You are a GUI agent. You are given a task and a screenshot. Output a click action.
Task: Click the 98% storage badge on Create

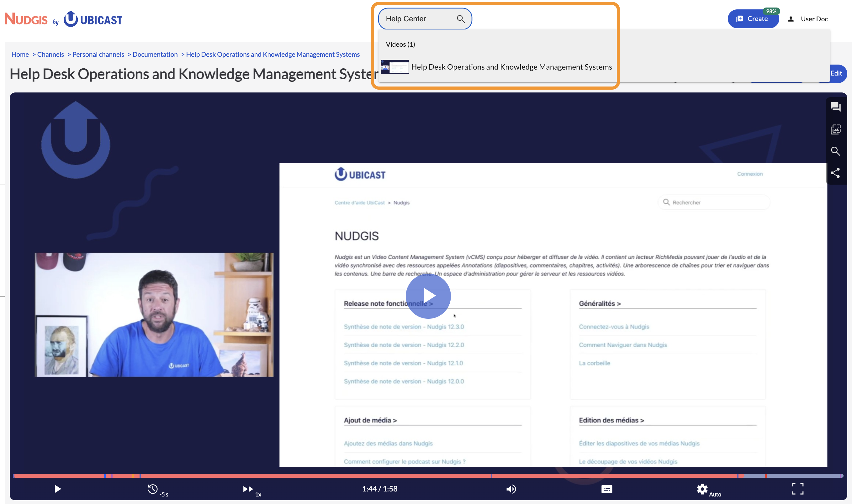pos(771,11)
